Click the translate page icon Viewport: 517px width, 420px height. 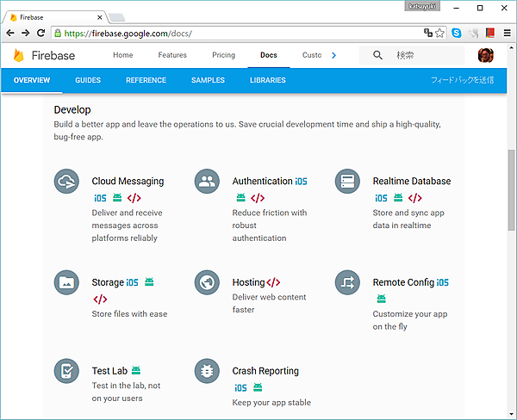coord(428,33)
